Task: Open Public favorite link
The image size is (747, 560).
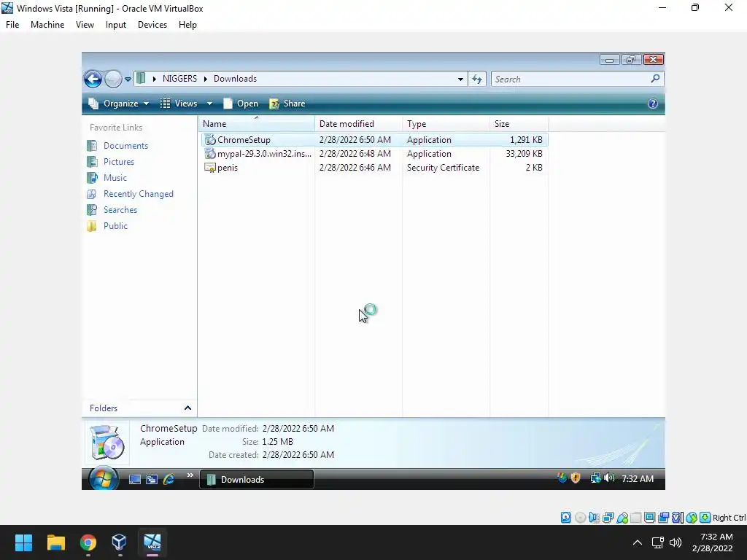Action: click(x=115, y=226)
